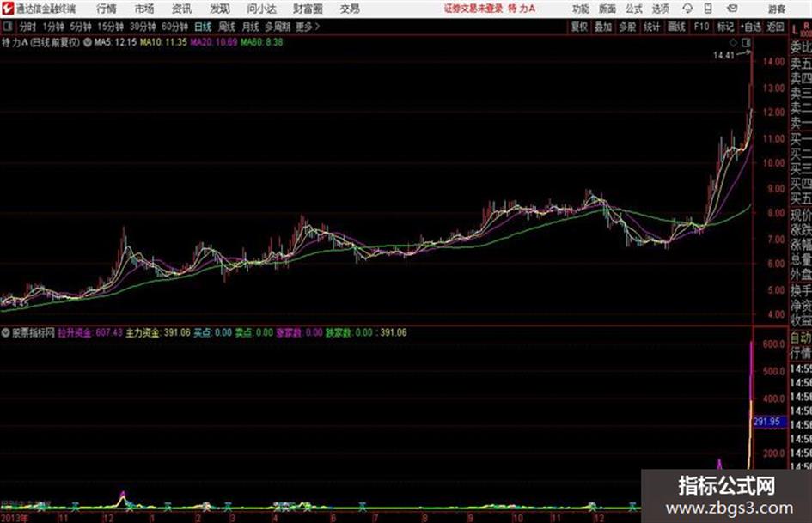812x523 pixels.
Task: Open the 交易 menu
Action: [x=350, y=9]
